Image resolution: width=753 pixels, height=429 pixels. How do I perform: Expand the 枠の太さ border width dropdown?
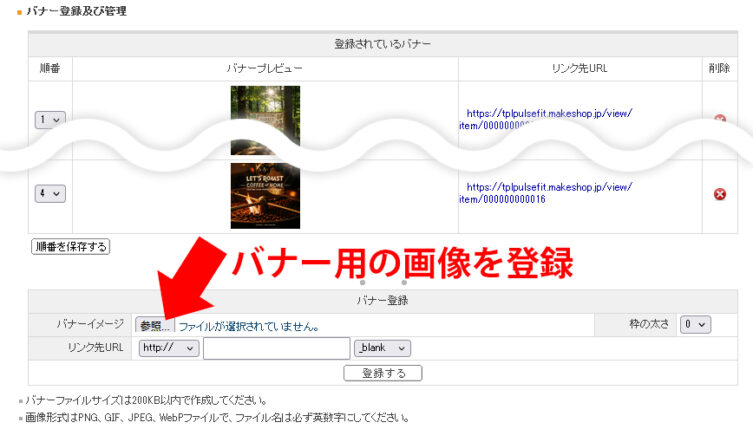(x=694, y=324)
